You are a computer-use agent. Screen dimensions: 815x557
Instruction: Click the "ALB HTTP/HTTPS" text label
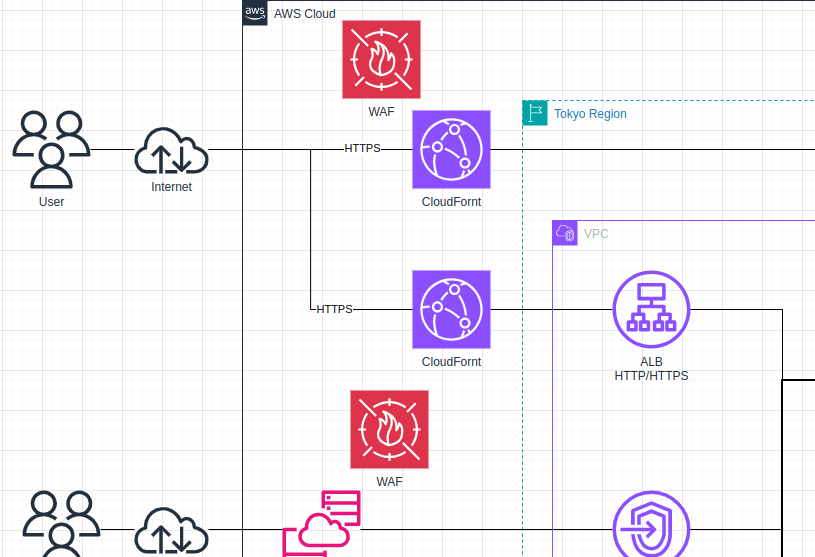point(651,369)
